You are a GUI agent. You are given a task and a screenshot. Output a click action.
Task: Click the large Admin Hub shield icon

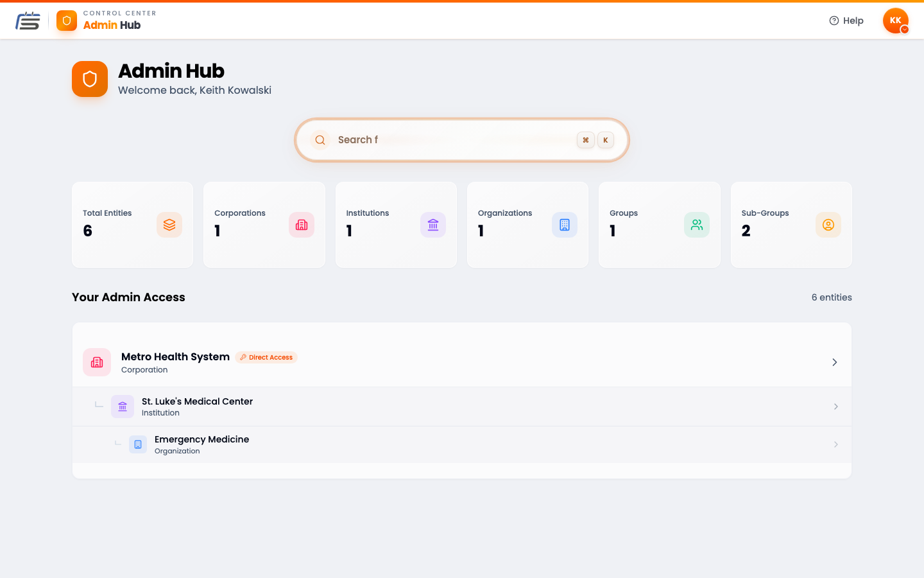click(90, 79)
